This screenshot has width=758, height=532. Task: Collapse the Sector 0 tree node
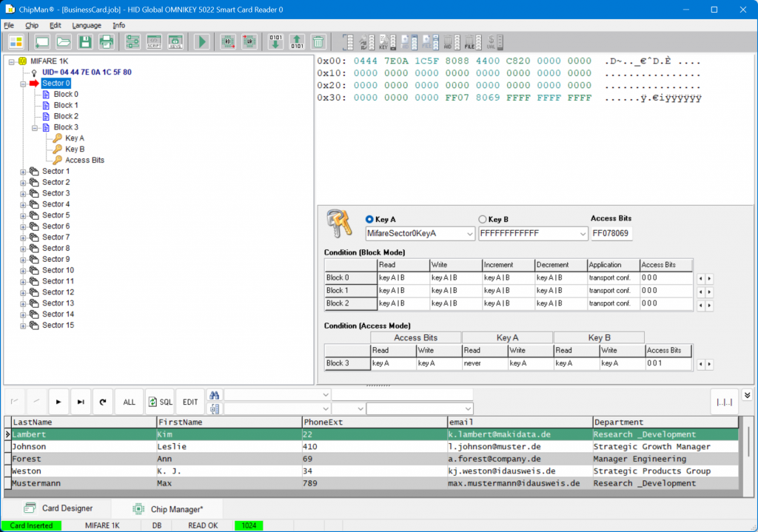click(24, 84)
